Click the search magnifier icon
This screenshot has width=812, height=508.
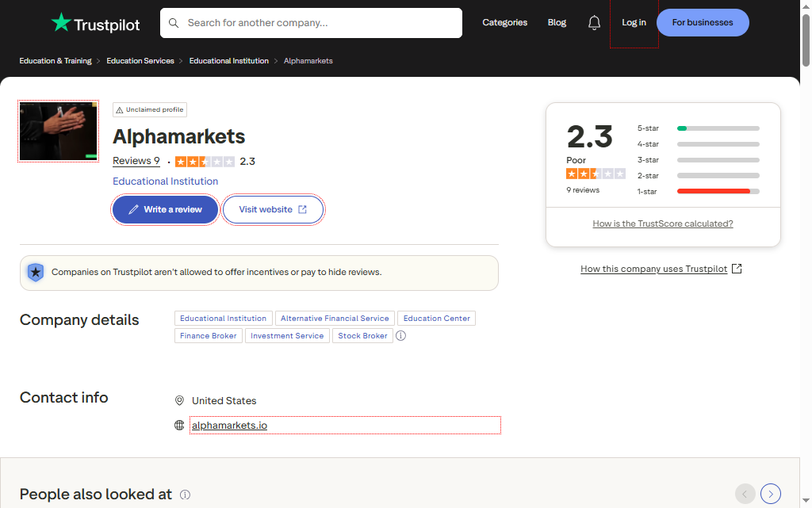click(174, 23)
